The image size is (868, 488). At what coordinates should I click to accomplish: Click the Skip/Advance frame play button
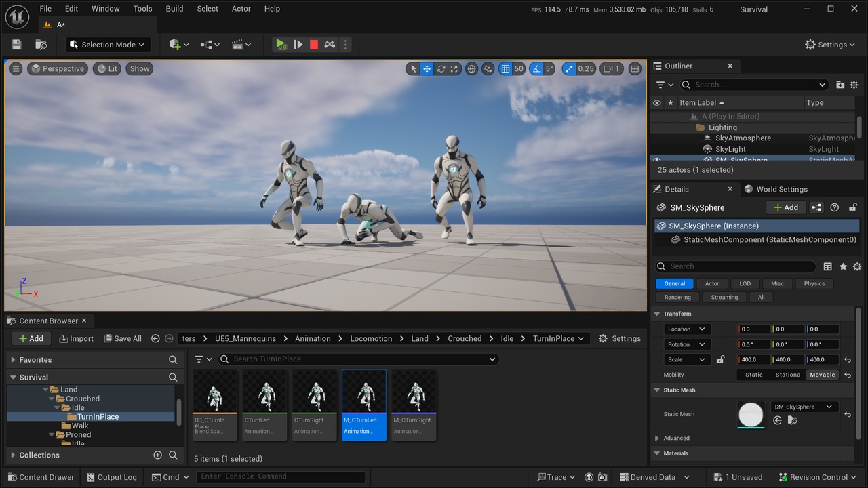click(298, 45)
